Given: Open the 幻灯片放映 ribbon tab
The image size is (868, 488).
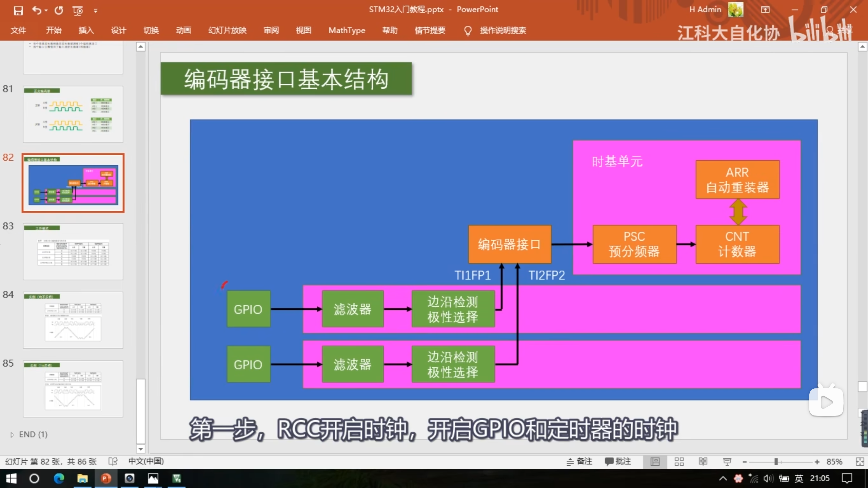Looking at the screenshot, I should (227, 30).
